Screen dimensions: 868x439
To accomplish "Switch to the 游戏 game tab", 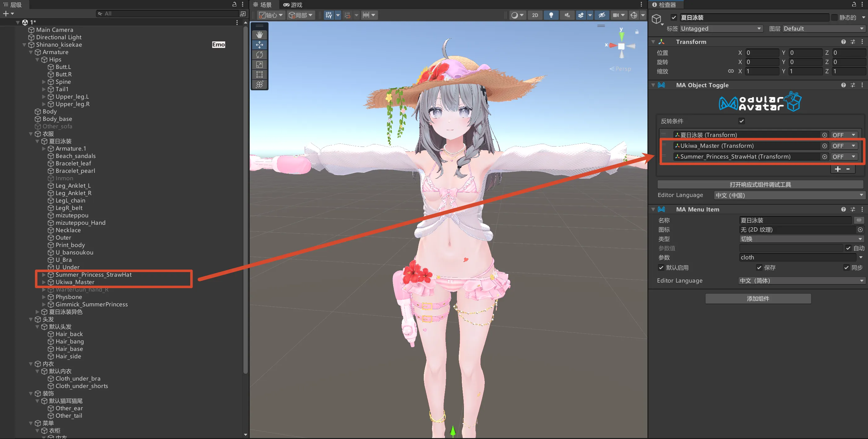I will tap(293, 5).
